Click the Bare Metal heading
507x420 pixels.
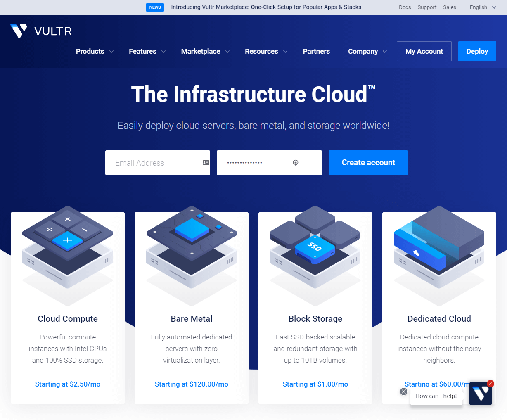point(192,319)
